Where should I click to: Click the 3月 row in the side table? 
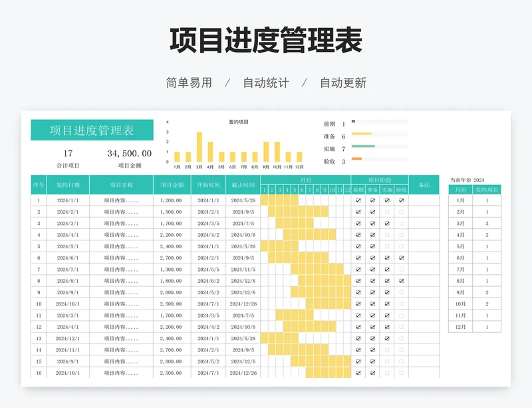(475, 224)
